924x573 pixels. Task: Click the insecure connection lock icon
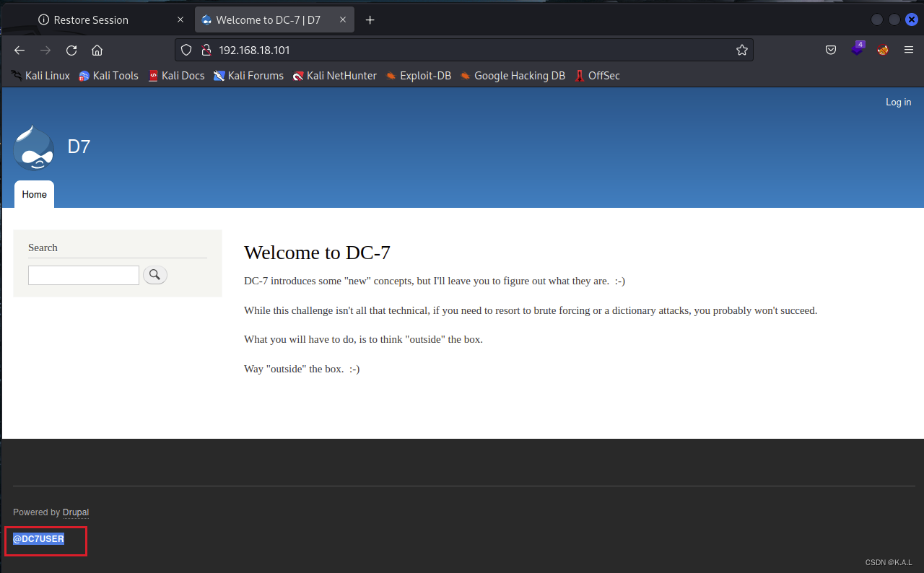(x=206, y=50)
